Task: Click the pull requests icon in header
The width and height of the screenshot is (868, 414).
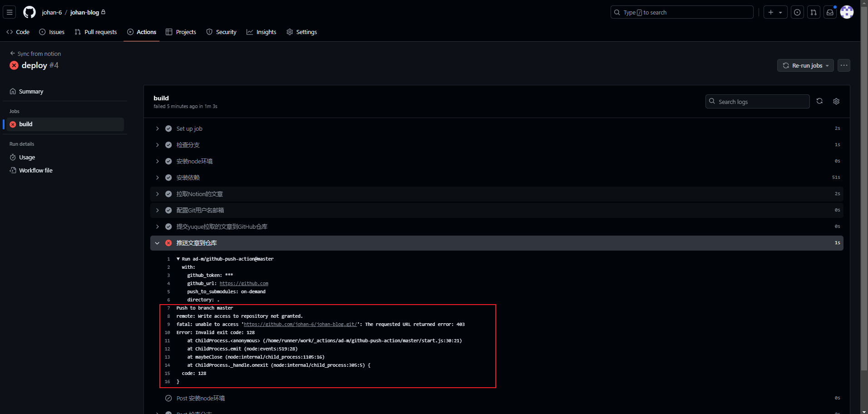Action: (x=814, y=12)
